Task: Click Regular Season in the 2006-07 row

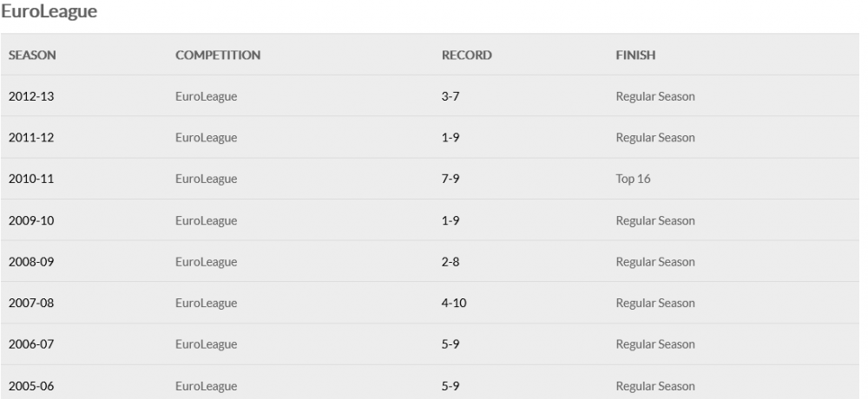Action: coord(655,345)
